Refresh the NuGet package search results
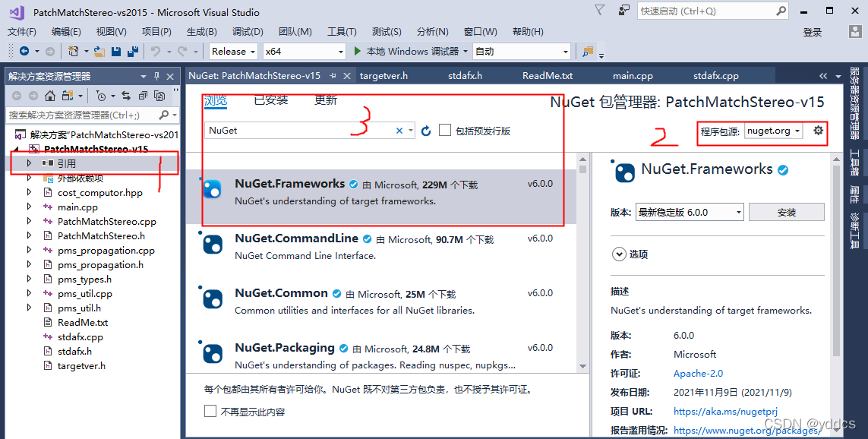 pyautogui.click(x=426, y=131)
